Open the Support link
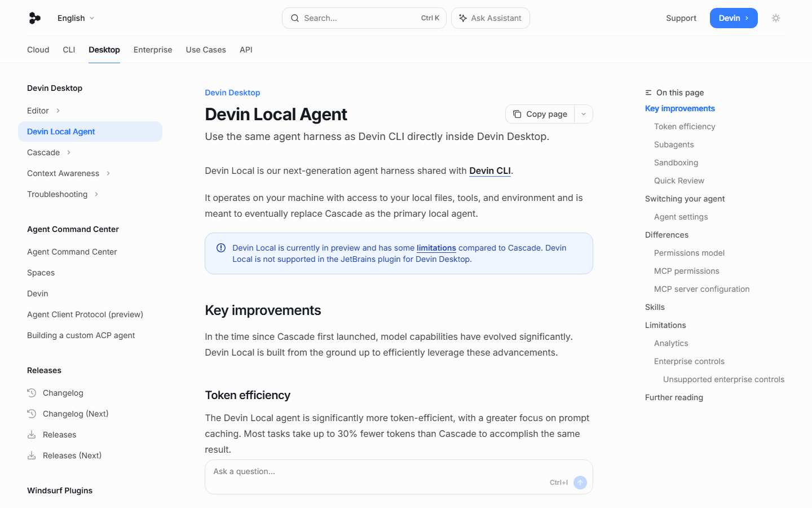Viewport: 812px width, 508px height. point(681,18)
